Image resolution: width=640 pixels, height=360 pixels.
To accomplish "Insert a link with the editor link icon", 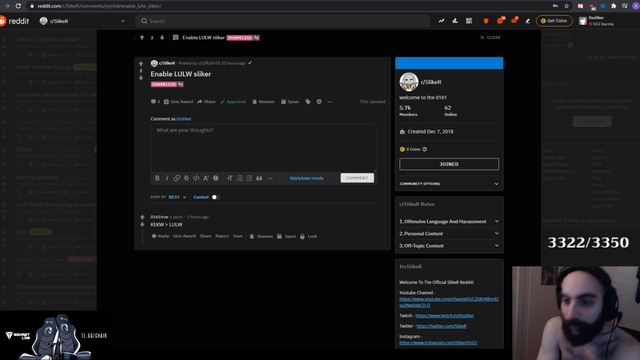I will [177, 178].
